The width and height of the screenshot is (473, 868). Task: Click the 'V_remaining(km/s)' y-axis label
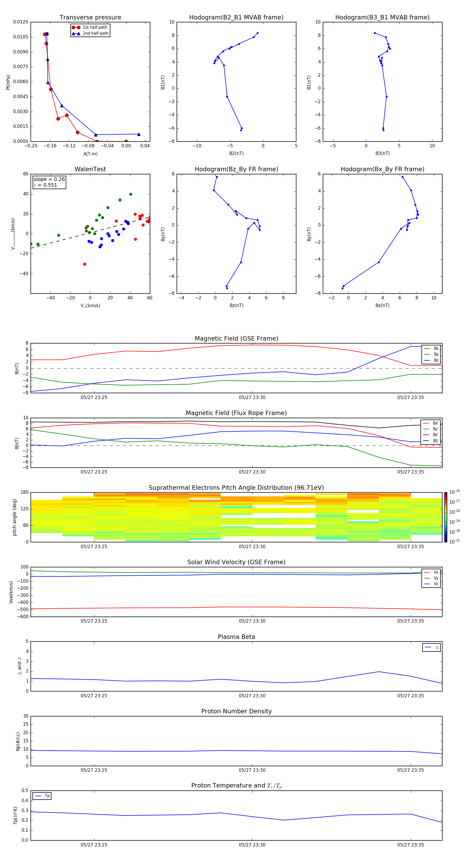[13, 234]
